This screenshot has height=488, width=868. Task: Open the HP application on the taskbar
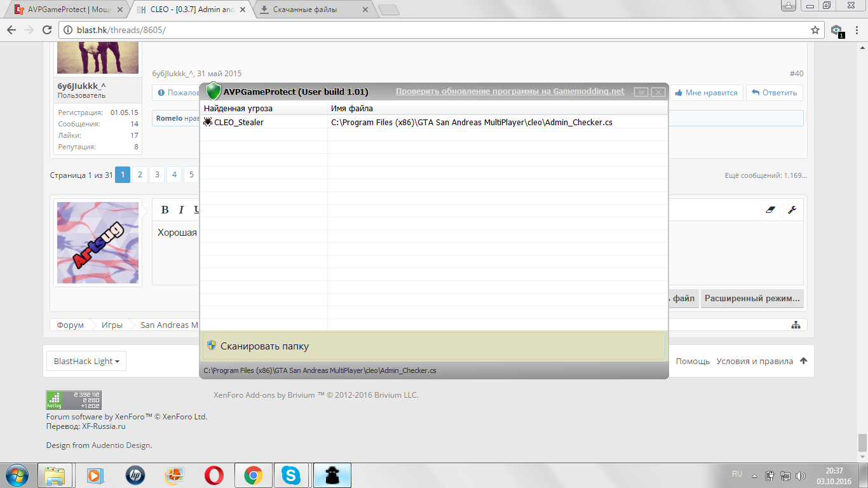[x=135, y=475]
